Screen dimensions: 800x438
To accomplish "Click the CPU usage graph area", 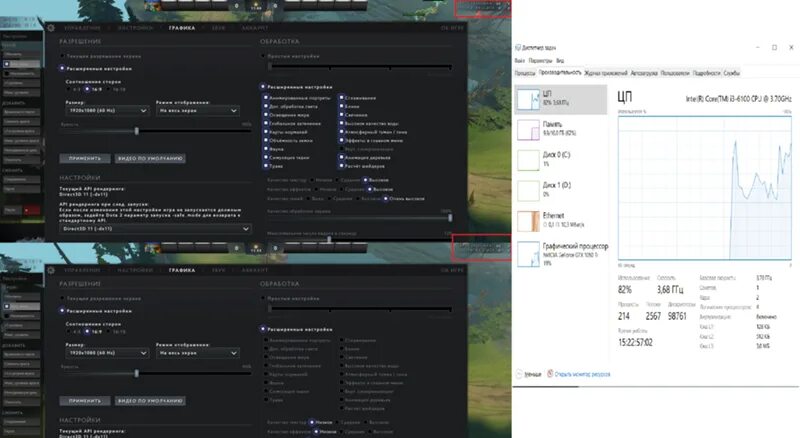I will [x=705, y=188].
